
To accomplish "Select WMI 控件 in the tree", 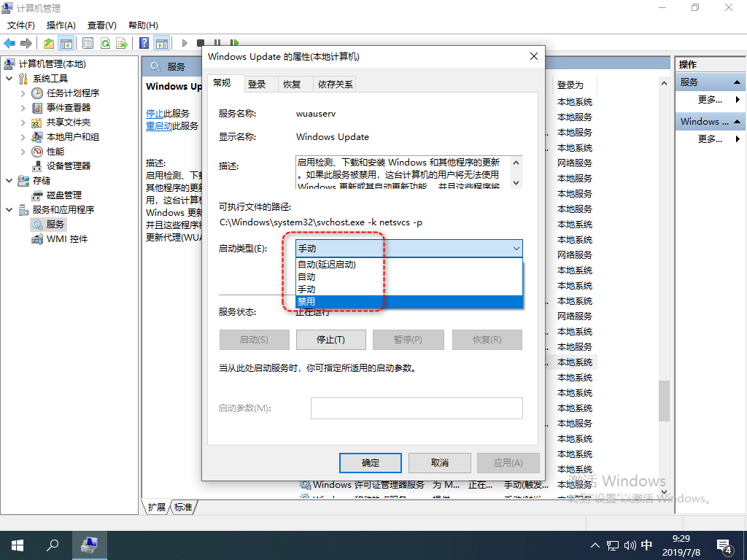I will pyautogui.click(x=66, y=239).
